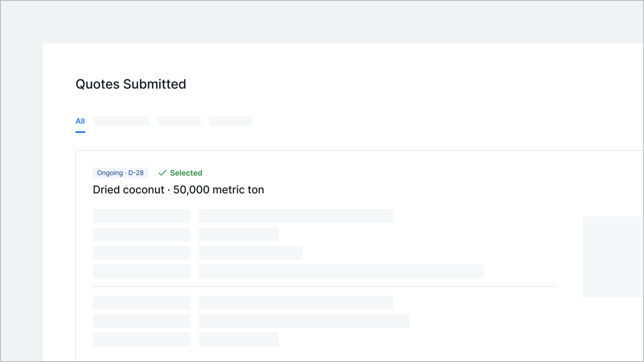The image size is (644, 362).
Task: Open the middle placeholder tab in tab row
Action: coord(179,121)
